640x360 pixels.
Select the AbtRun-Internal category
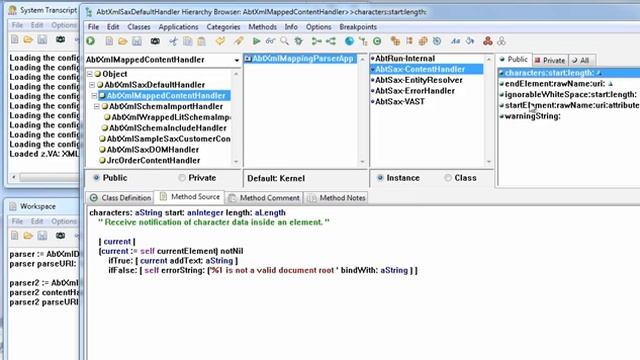(404, 59)
